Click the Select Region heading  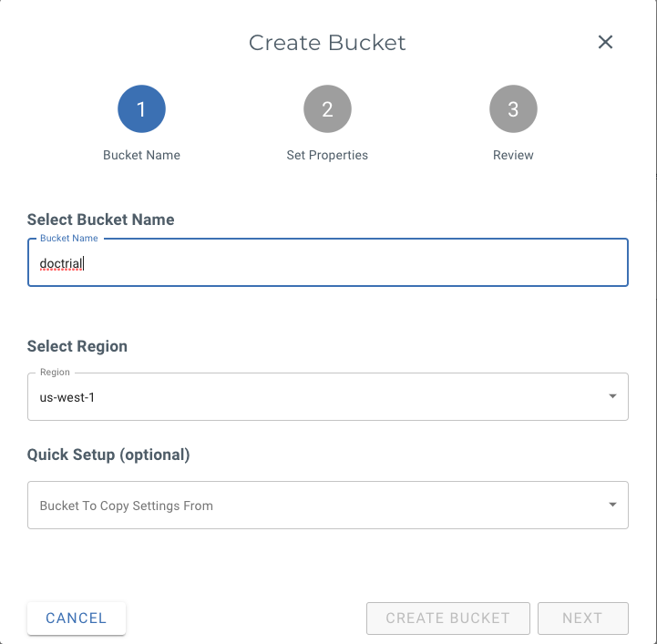[x=77, y=346]
